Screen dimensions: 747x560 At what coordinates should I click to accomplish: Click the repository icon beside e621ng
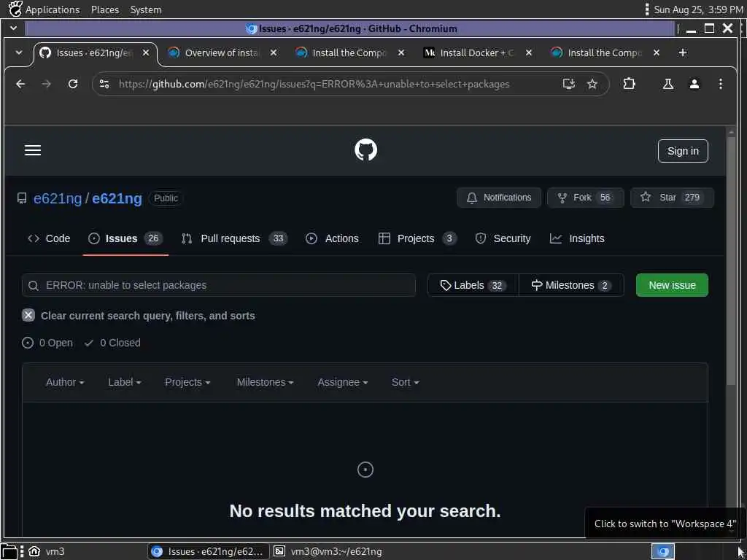coord(22,198)
